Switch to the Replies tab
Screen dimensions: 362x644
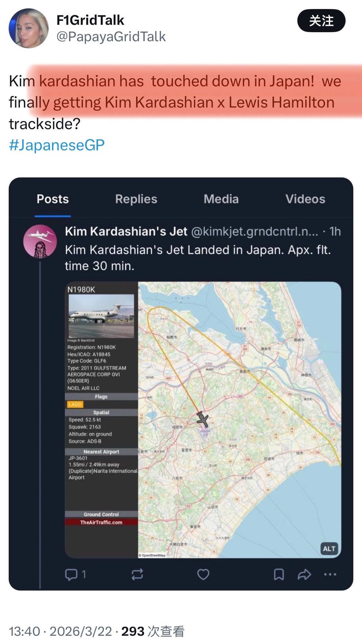coord(136,199)
